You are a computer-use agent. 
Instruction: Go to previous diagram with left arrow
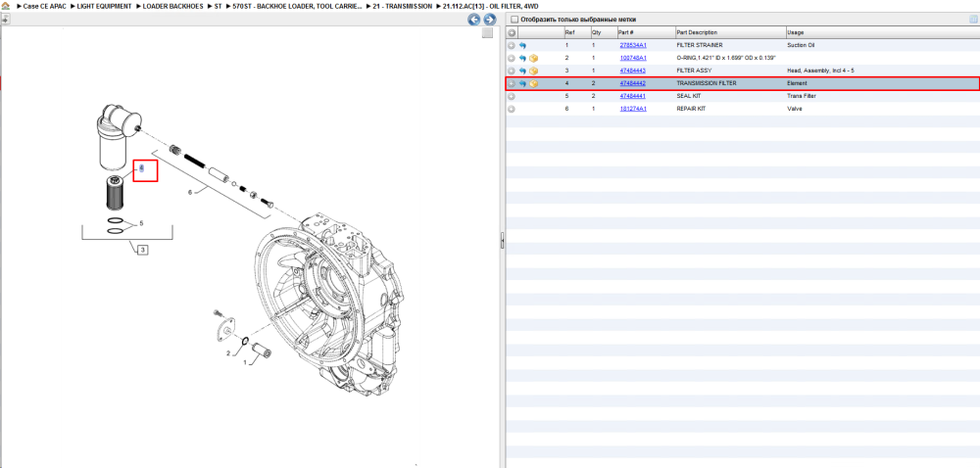point(474,20)
